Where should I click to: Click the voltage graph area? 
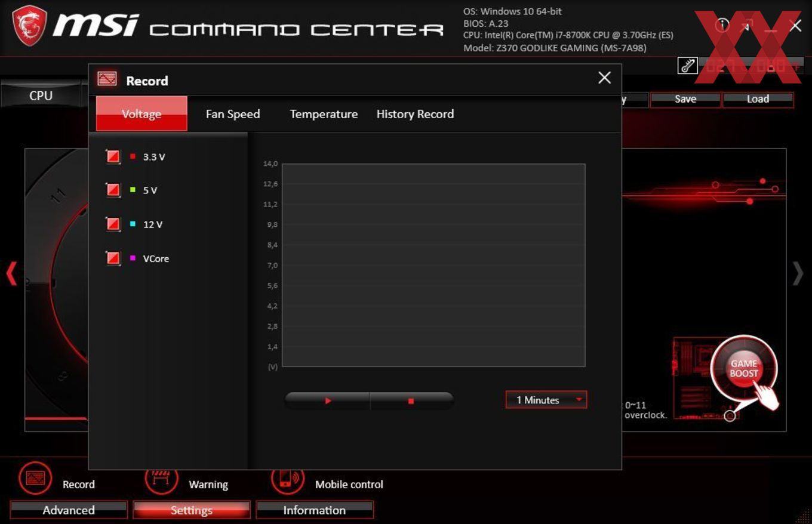tap(433, 265)
